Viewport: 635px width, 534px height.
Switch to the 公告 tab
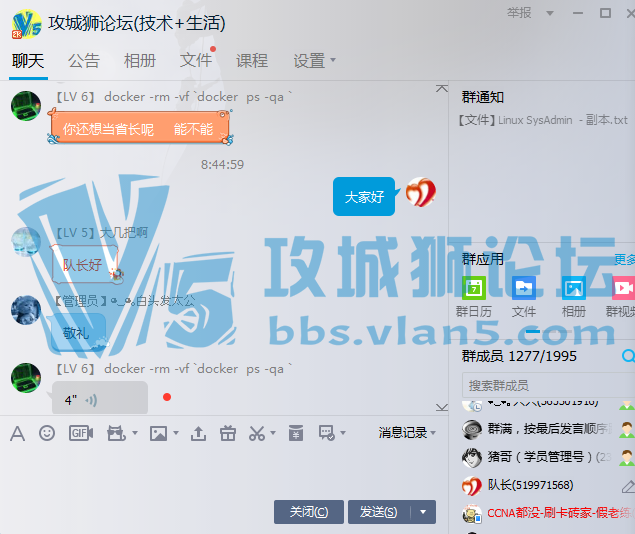83,61
